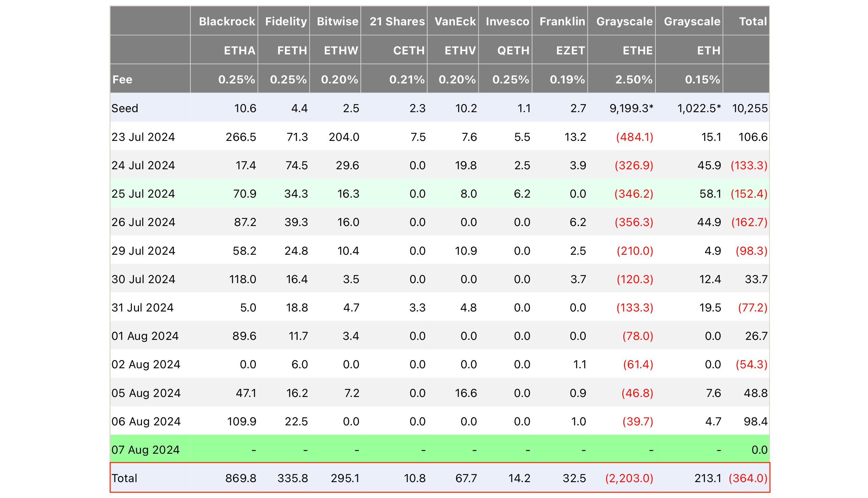Select the 25 Jul 2024 date cell

click(x=143, y=194)
